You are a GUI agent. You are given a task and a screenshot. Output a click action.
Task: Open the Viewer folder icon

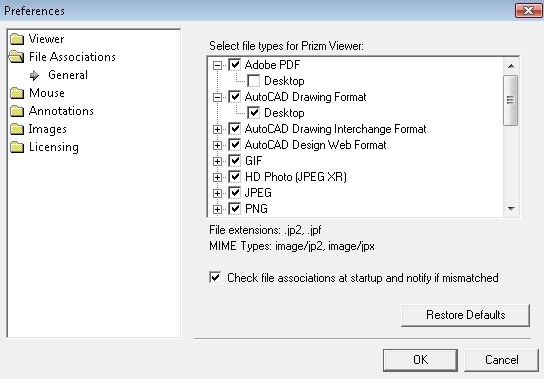point(17,39)
